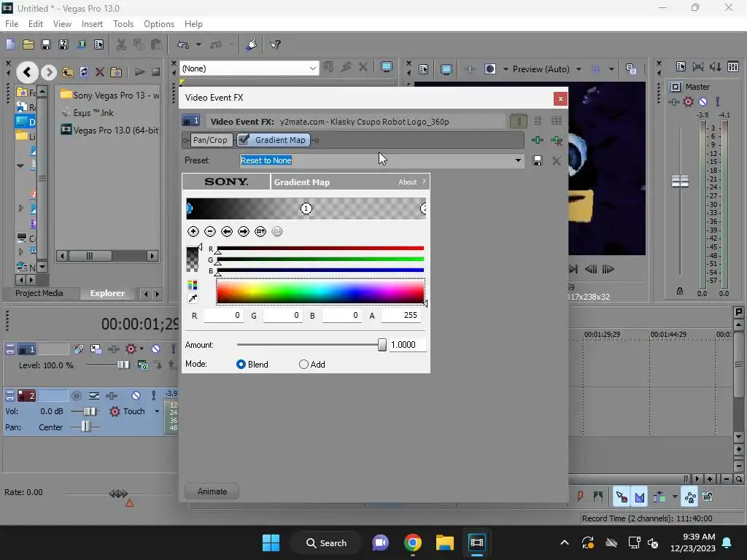Click the red R channel slider
The image size is (747, 560).
pyautogui.click(x=320, y=248)
